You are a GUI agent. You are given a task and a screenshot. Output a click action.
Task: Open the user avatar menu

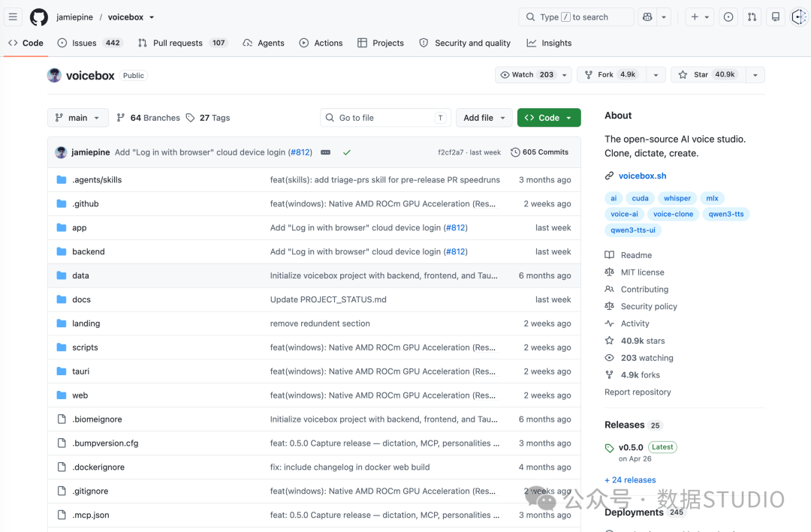click(800, 17)
